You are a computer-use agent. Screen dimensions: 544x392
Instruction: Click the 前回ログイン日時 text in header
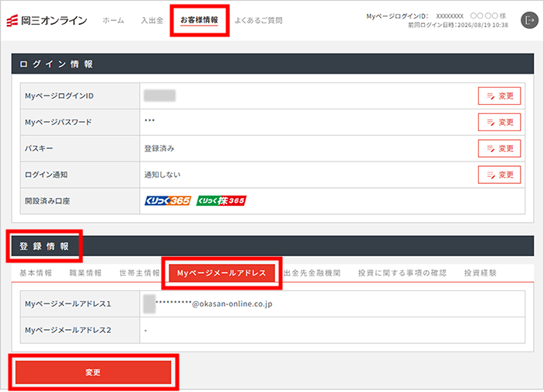pos(458,26)
